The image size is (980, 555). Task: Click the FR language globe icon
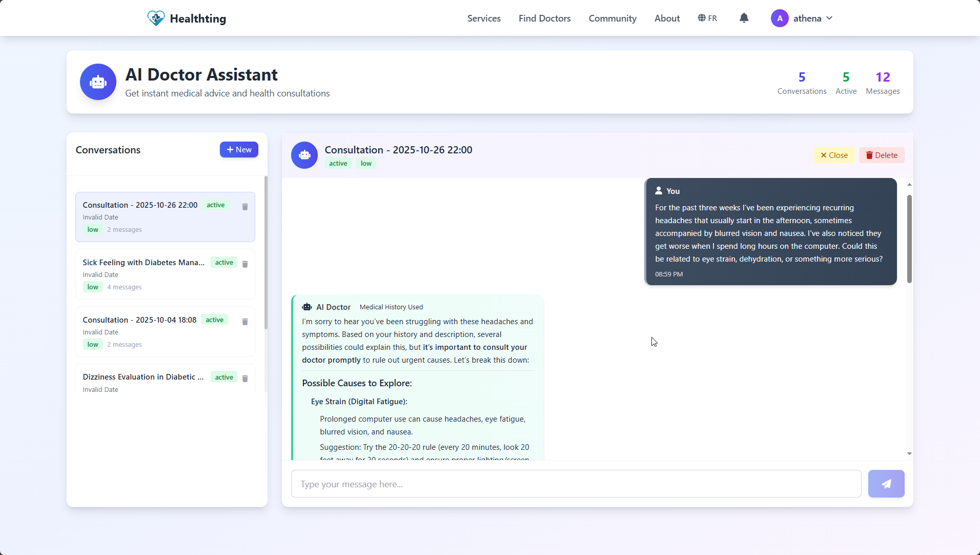[x=702, y=18]
